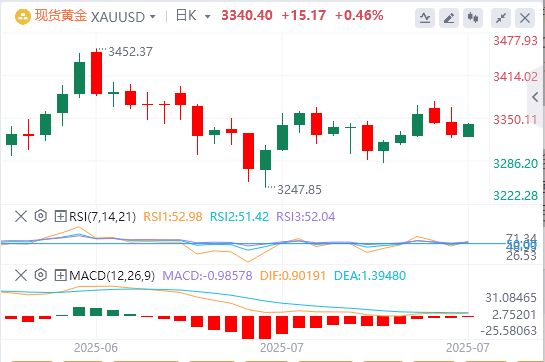This screenshot has width=545, height=362.
Task: Click the RSI1:52.98 value
Action: click(x=173, y=217)
